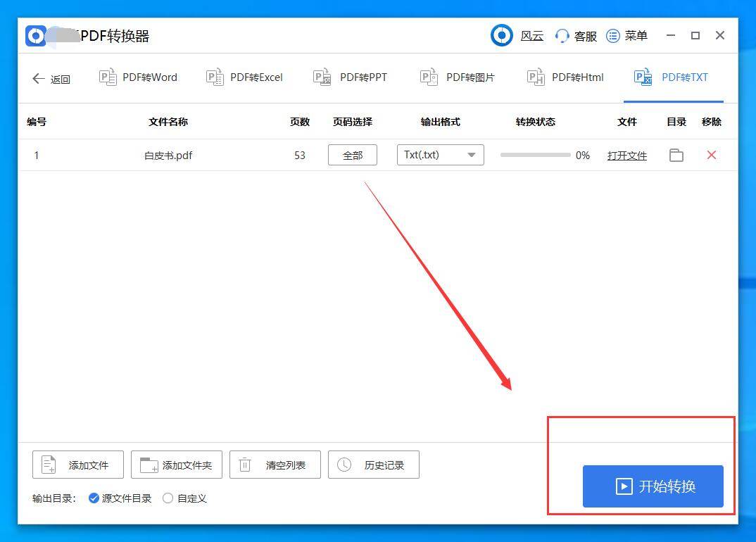Click the 添加文件 document icon
The image size is (756, 542).
pos(49,465)
